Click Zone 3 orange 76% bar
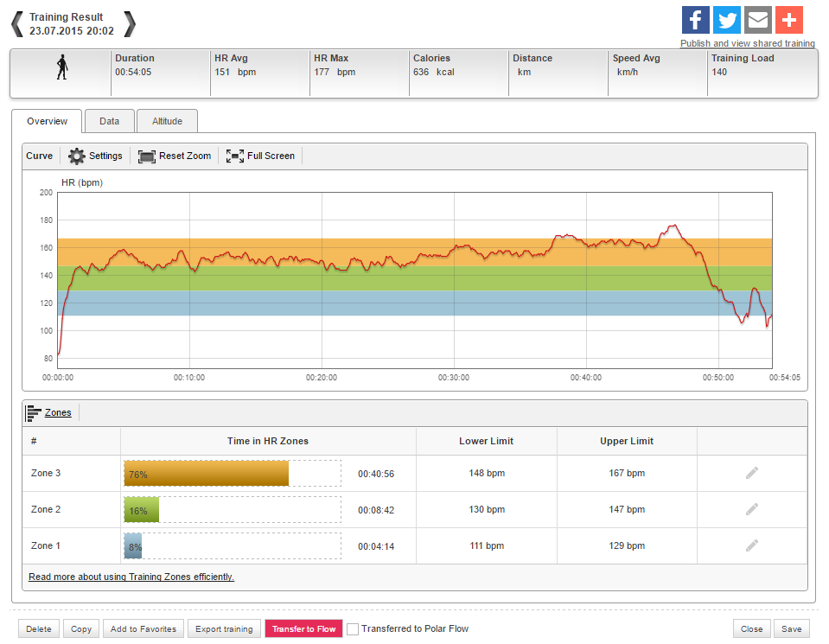Image resolution: width=829 pixels, height=644 pixels. (207, 473)
